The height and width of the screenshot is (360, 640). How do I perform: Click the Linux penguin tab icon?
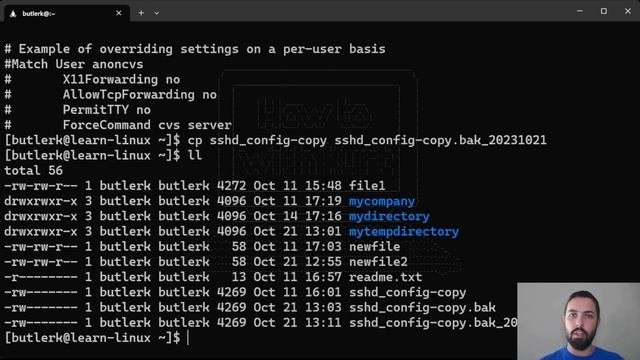pyautogui.click(x=13, y=13)
